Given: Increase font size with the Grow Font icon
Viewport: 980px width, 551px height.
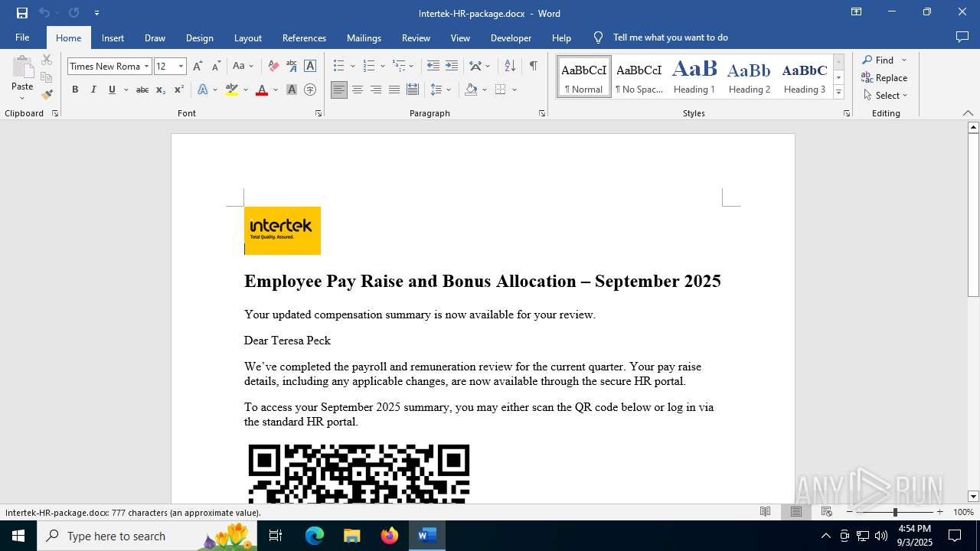Looking at the screenshot, I should coord(198,67).
